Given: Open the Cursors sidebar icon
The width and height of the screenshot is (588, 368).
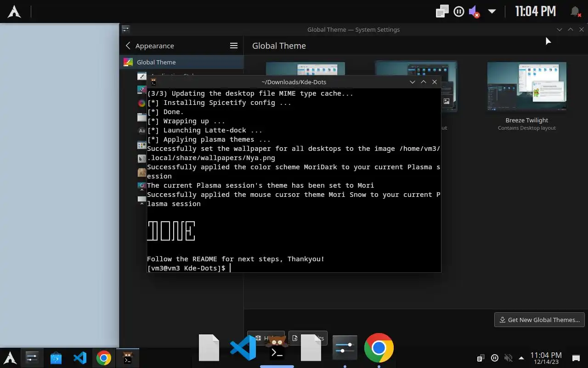Looking at the screenshot, I should pyautogui.click(x=142, y=159).
